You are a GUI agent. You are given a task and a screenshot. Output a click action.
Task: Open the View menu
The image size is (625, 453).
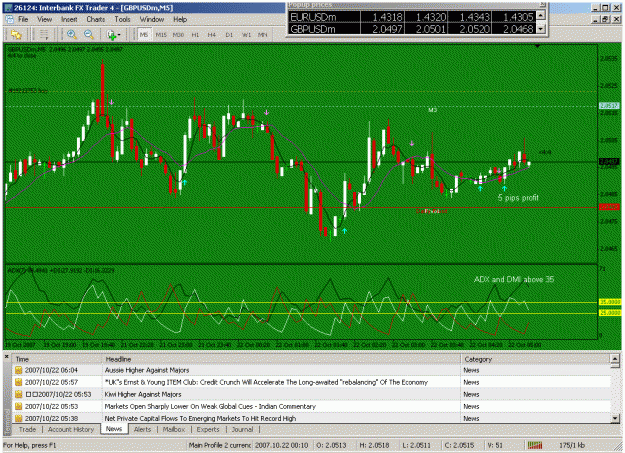[45, 19]
